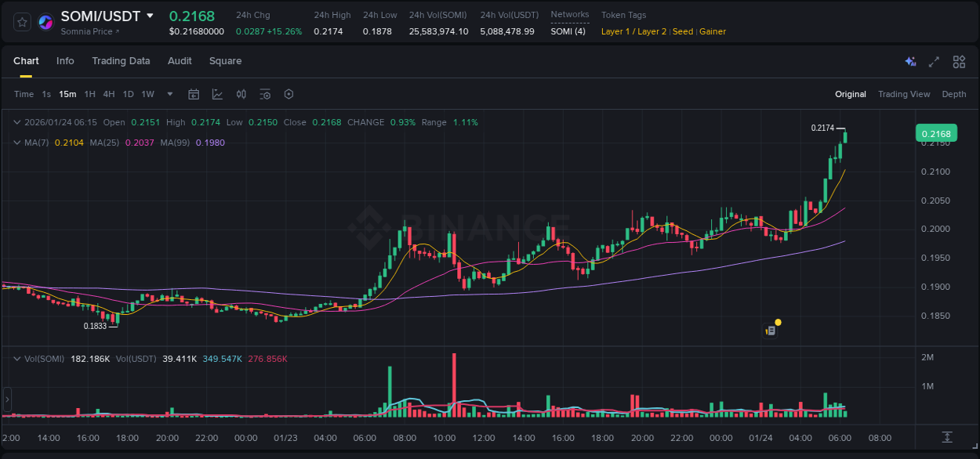The image size is (980, 459).
Task: Open chart settings hexagon icon
Action: (289, 94)
